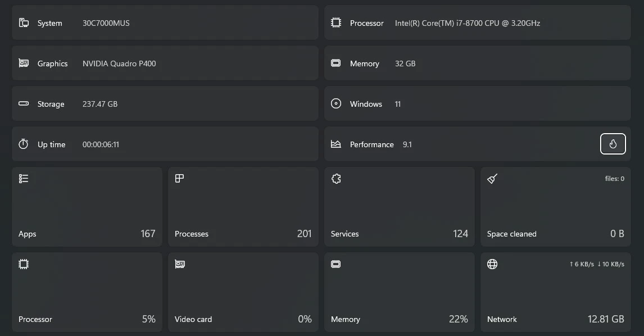Click the Memory module icon in info row
Viewport: 644px width, 336px height.
tap(336, 63)
